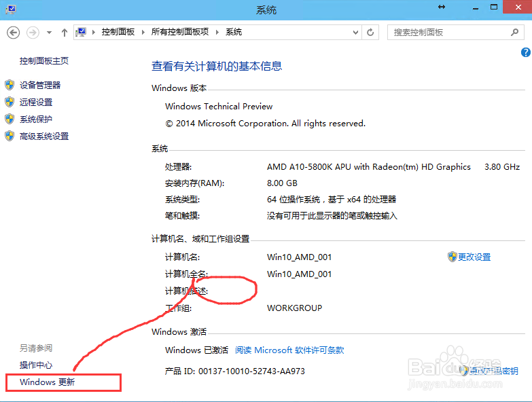
Task: Open 系统保护 link
Action: (x=36, y=120)
